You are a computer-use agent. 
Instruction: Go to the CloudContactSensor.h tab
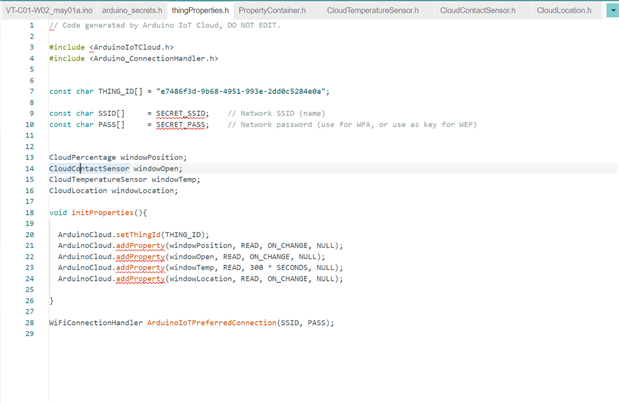(x=477, y=10)
